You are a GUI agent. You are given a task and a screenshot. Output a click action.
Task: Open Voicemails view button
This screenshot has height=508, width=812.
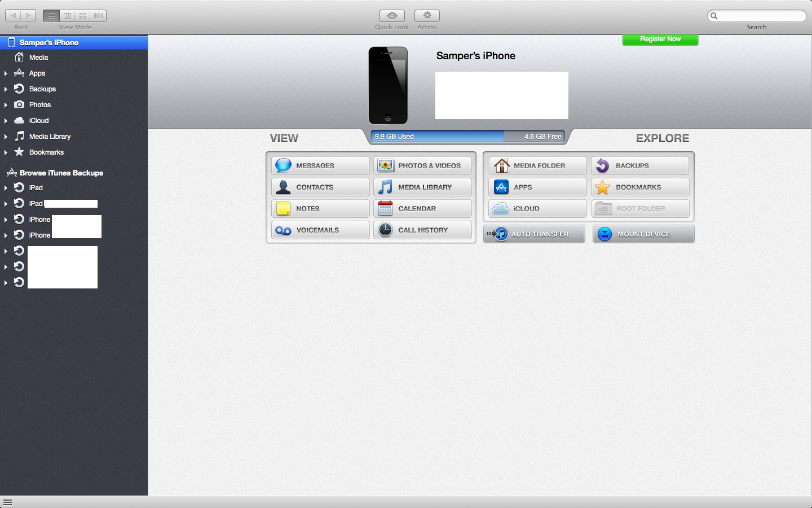320,230
